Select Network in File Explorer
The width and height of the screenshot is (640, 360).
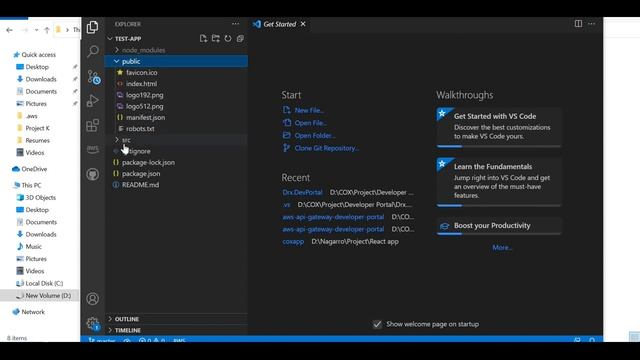33,312
